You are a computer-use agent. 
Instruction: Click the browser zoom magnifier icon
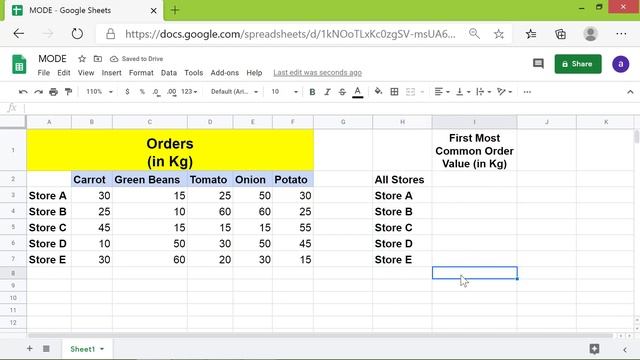click(474, 33)
